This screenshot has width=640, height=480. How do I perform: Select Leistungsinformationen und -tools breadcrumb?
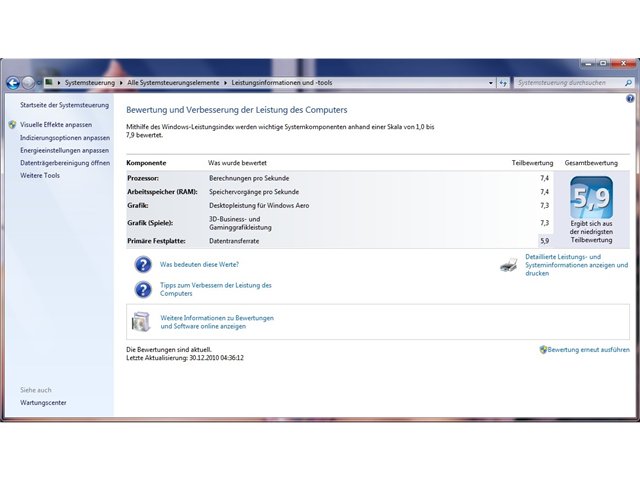(282, 83)
